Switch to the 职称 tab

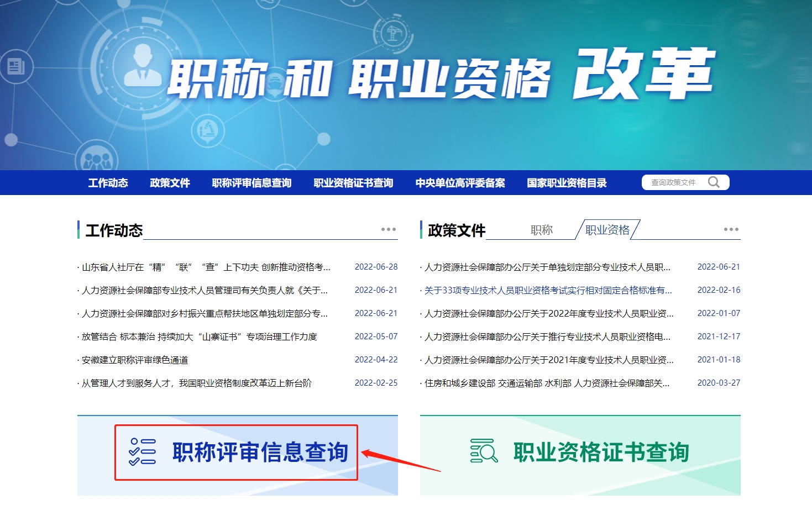541,230
